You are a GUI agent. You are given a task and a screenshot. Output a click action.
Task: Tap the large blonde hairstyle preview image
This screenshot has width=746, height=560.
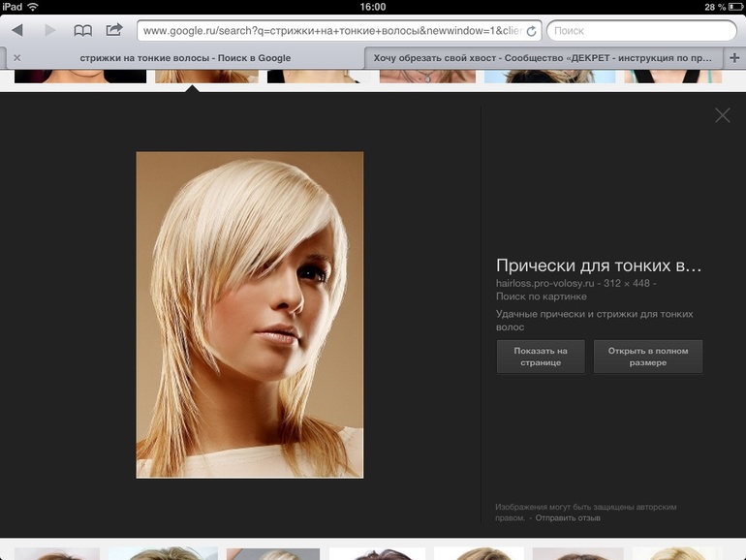250,315
